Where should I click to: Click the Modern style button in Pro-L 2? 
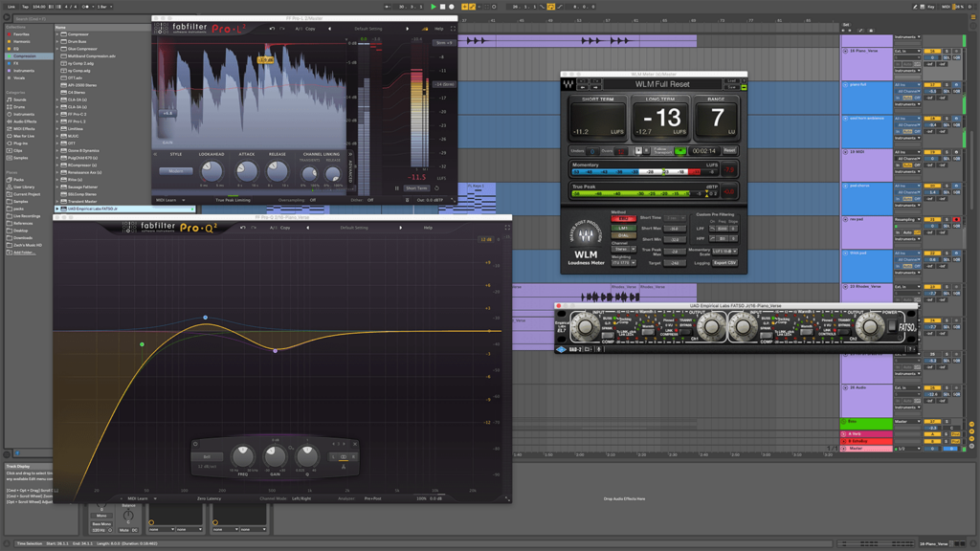(x=176, y=171)
